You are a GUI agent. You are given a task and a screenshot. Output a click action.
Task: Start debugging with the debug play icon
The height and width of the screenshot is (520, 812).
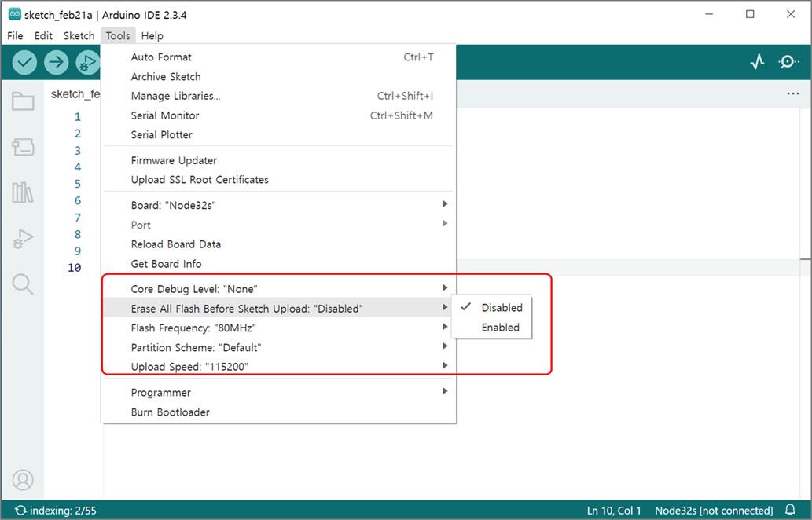click(x=87, y=63)
